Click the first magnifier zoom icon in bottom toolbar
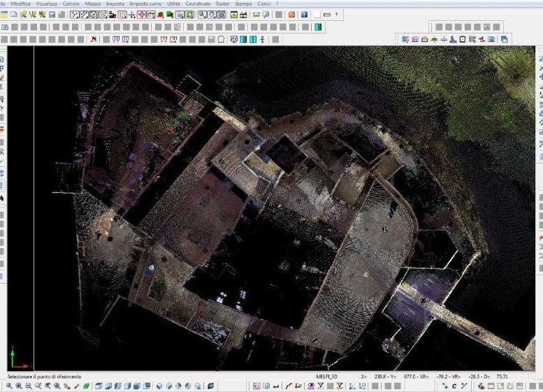This screenshot has width=543, height=392. tap(9, 386)
